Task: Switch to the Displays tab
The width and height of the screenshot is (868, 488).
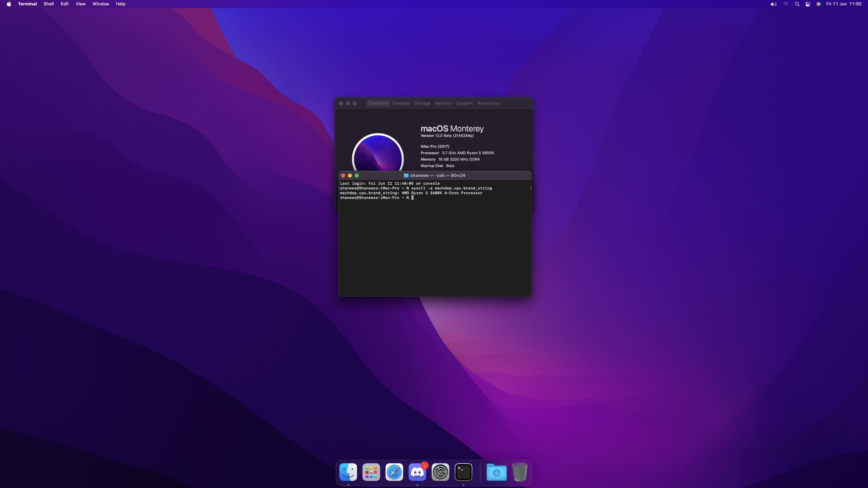Action: point(401,103)
